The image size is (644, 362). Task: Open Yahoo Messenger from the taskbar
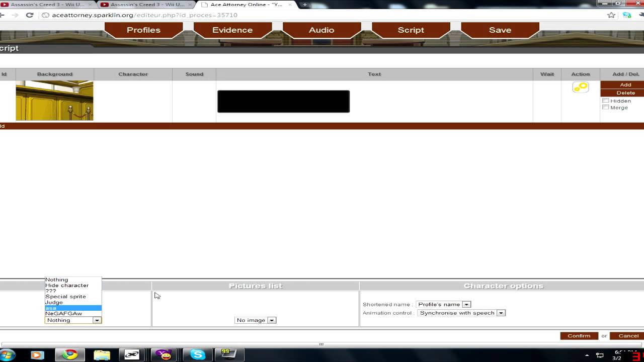pos(165,355)
